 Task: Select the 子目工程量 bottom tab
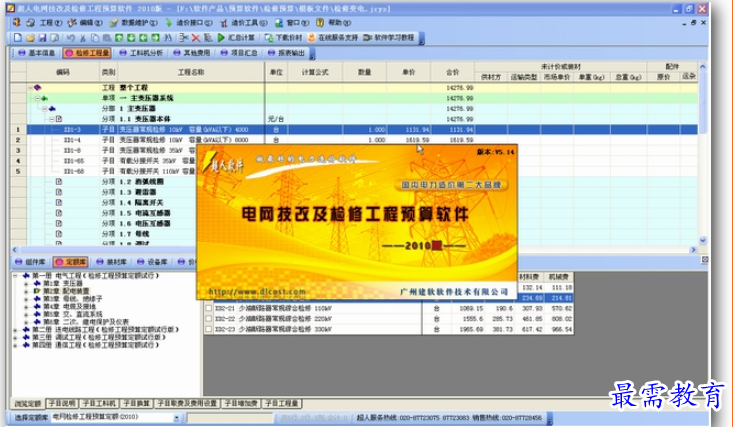click(281, 403)
